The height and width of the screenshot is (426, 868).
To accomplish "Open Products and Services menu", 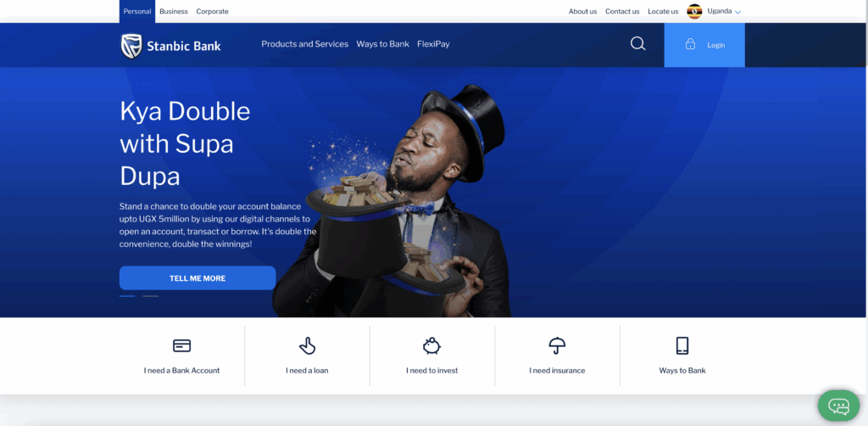I will click(305, 44).
